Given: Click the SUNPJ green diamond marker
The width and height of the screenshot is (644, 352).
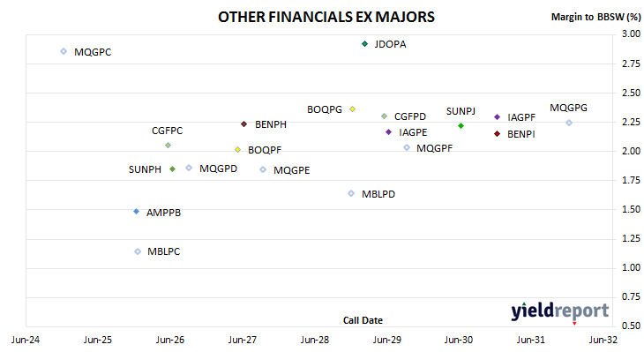Looking at the screenshot, I should point(461,125).
